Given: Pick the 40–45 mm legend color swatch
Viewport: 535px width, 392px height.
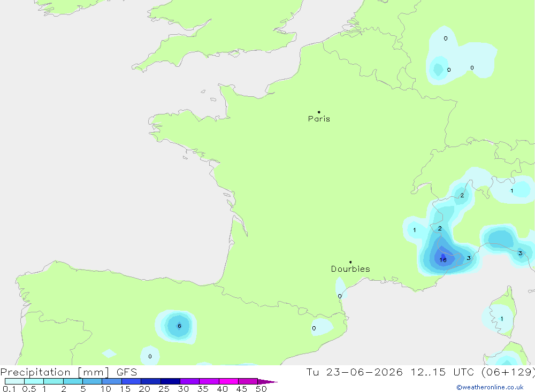Looking at the screenshot, I should (228, 381).
